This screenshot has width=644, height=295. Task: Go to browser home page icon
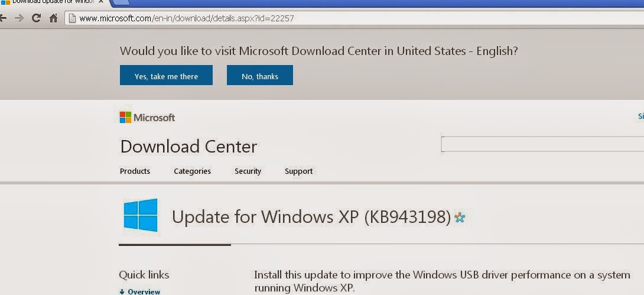pyautogui.click(x=53, y=18)
